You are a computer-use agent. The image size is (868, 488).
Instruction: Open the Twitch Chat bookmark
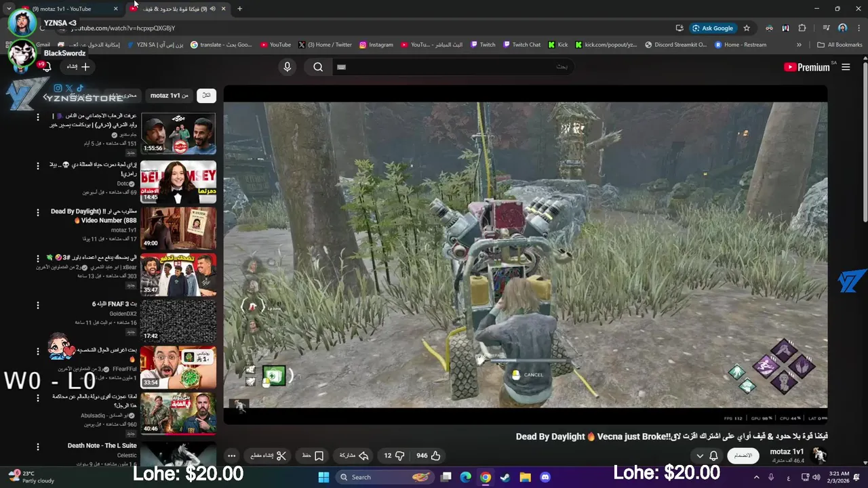[x=521, y=45]
